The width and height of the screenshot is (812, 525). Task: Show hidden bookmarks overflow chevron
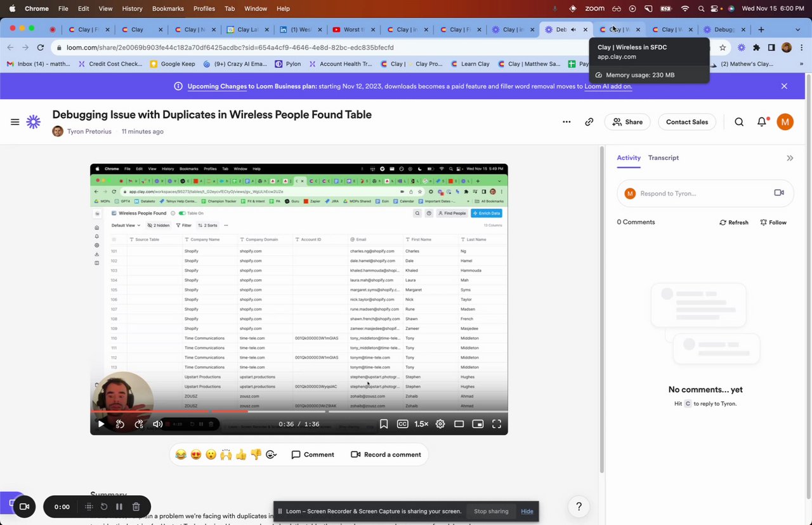click(801, 64)
